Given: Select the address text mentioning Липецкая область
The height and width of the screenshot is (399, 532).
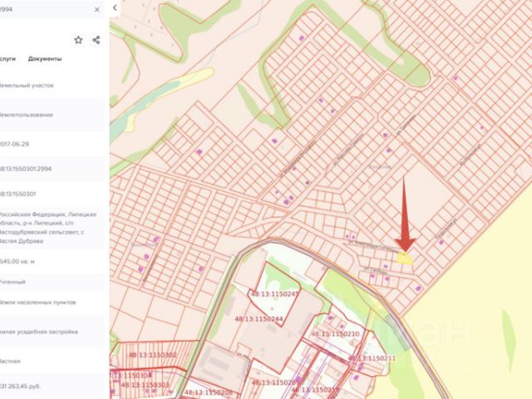Looking at the screenshot, I should coord(48,228).
